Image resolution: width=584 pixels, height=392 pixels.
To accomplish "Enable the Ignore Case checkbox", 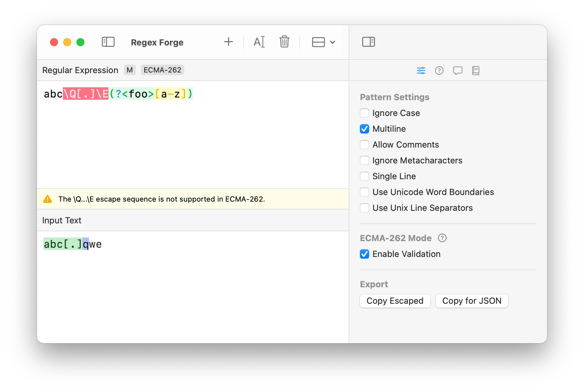I will click(x=364, y=113).
